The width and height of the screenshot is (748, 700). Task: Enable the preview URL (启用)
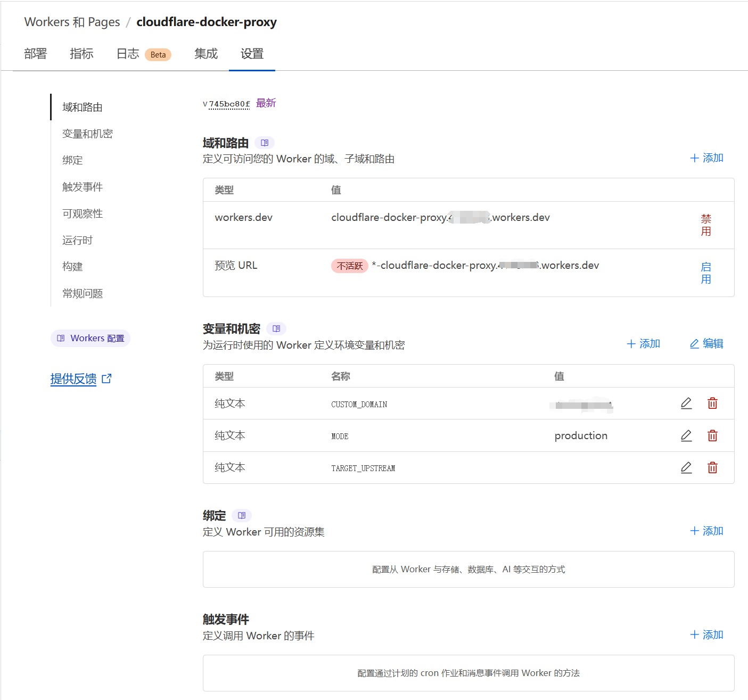[706, 273]
